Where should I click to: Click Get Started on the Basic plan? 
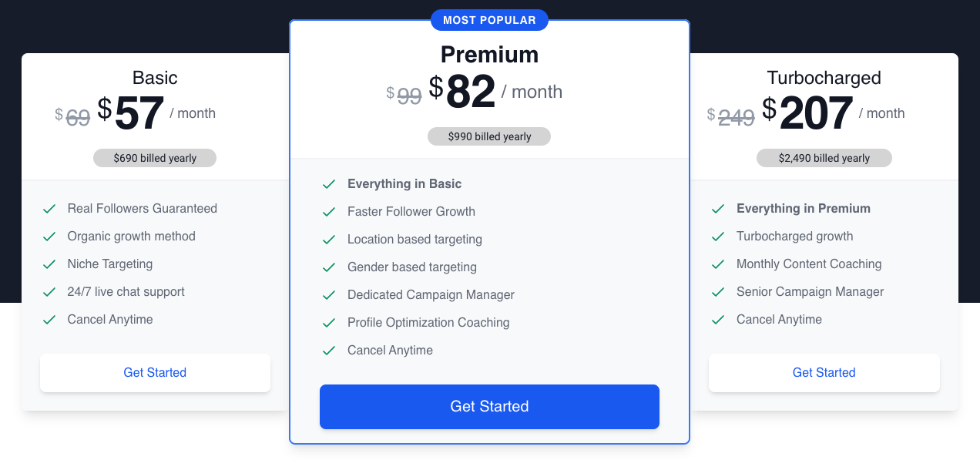pyautogui.click(x=155, y=372)
